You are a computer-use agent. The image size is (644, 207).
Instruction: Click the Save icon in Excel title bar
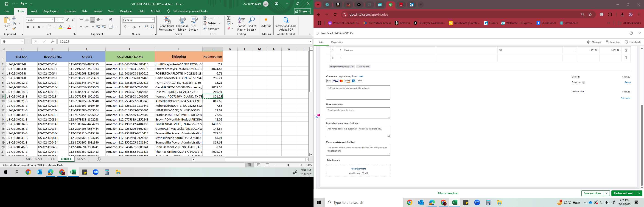tap(6, 4)
